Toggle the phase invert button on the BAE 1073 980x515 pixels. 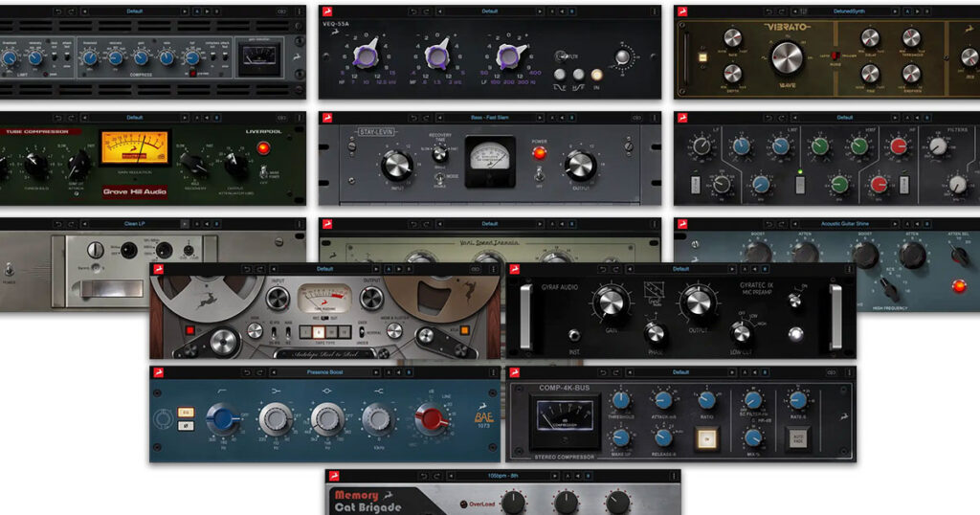pyautogui.click(x=186, y=426)
